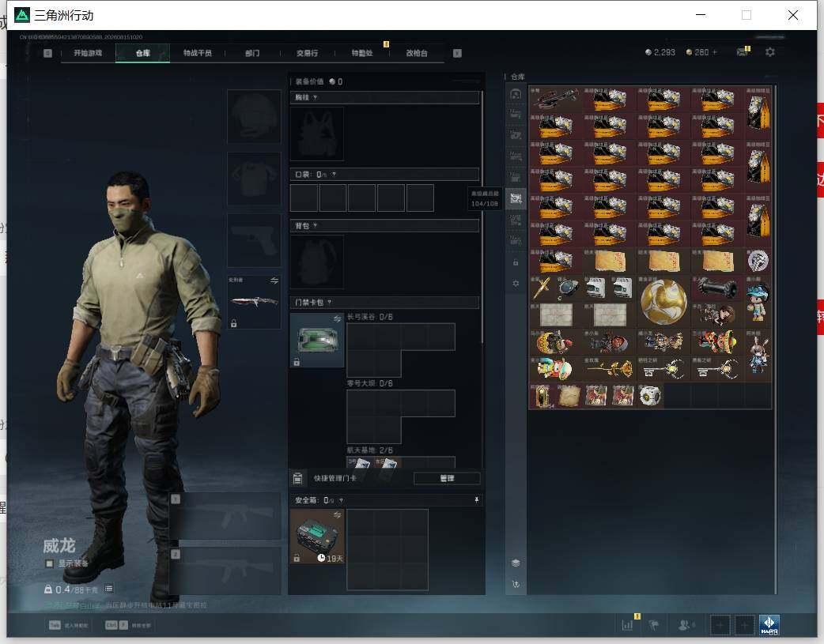Open the 开始游戏 tab

click(x=88, y=53)
